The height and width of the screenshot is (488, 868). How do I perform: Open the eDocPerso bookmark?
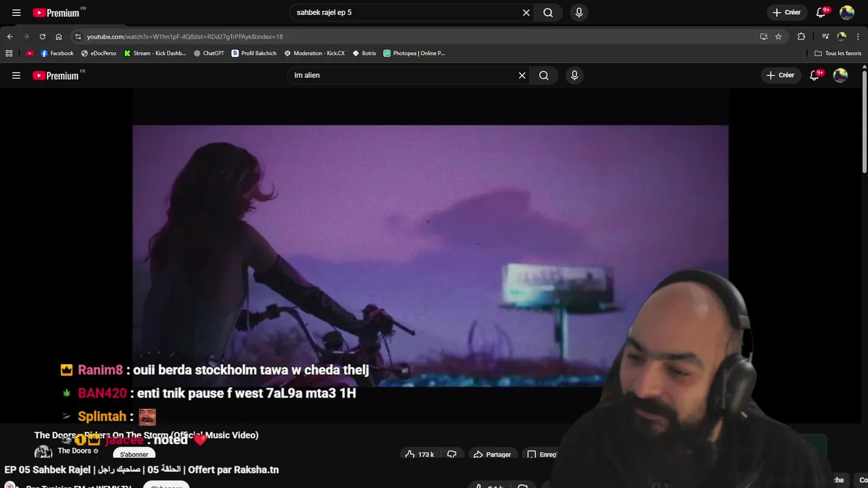(98, 53)
